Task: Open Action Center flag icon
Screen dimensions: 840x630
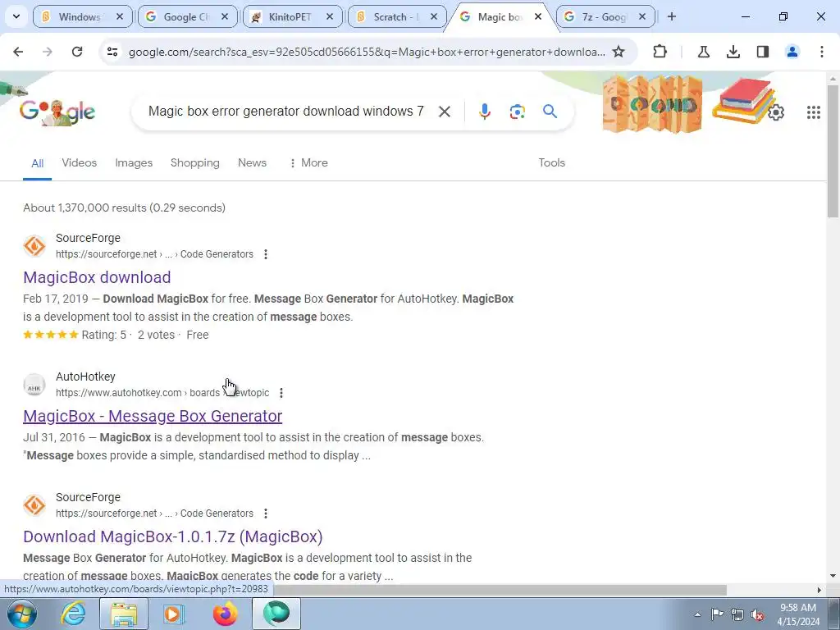Action: point(717,614)
